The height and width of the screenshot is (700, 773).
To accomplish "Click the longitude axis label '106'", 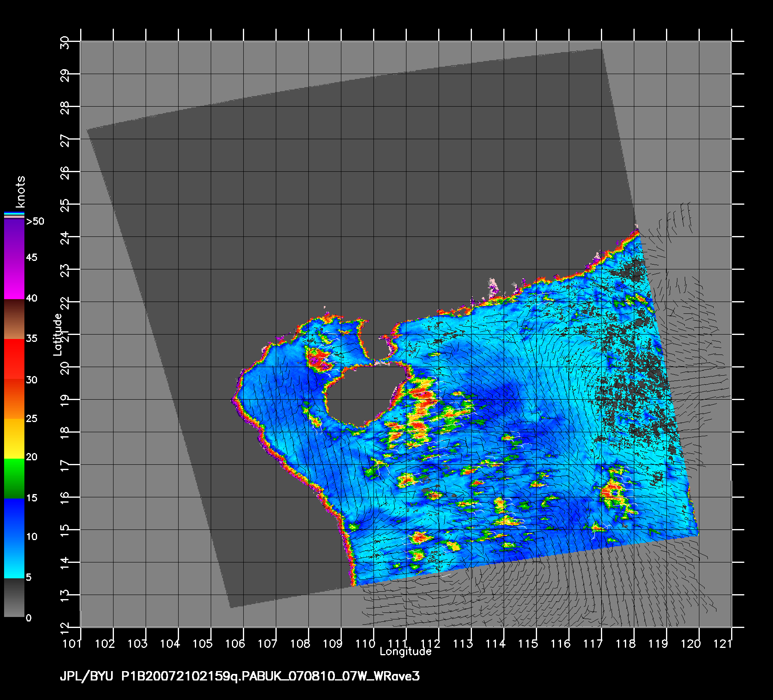I will pos(235,644).
